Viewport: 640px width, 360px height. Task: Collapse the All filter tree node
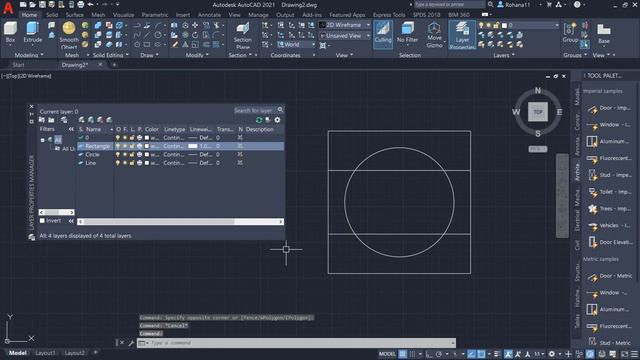pyautogui.click(x=42, y=140)
